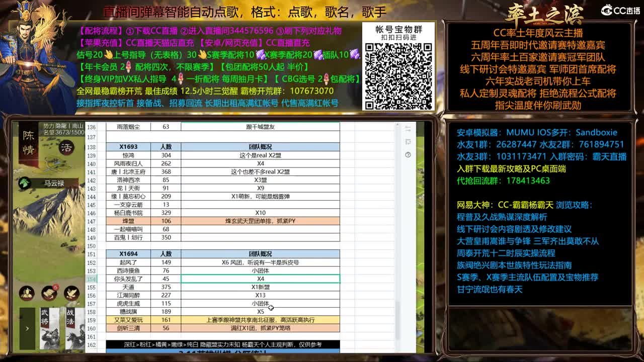Screen dimensions: 644x362
Task: Select cell 杨白鹿书院
Action: click(x=128, y=213)
